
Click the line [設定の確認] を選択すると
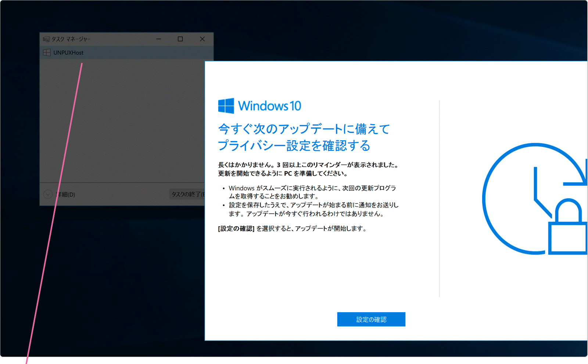click(292, 228)
